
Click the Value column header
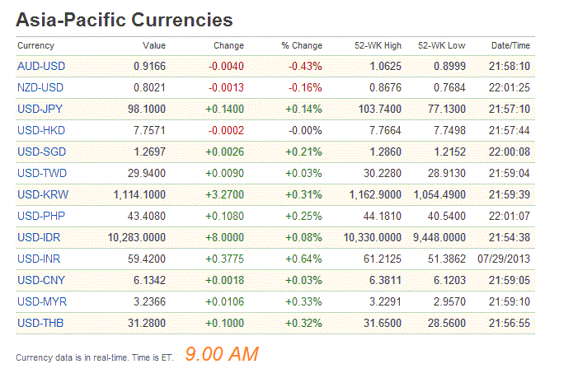[x=154, y=46]
